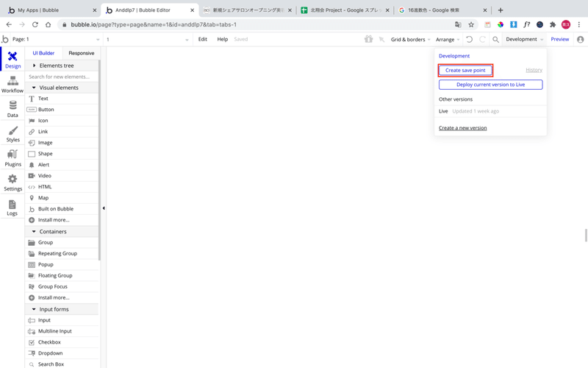Open the user account icon
Image resolution: width=588 pixels, height=368 pixels.
point(581,40)
